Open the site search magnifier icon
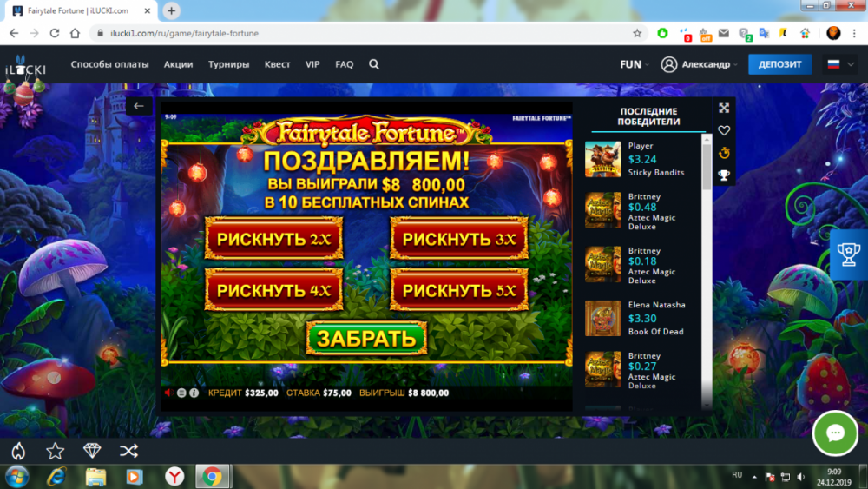868x489 pixels. [374, 64]
